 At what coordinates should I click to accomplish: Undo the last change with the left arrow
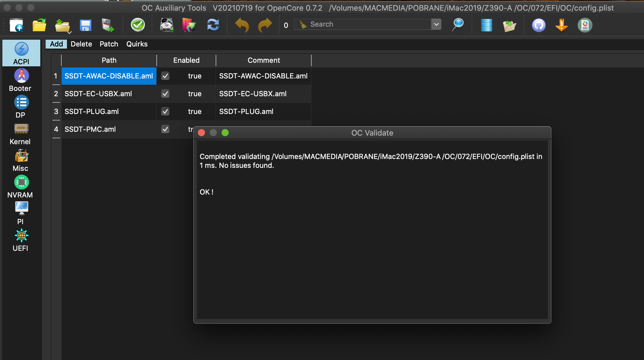click(242, 25)
